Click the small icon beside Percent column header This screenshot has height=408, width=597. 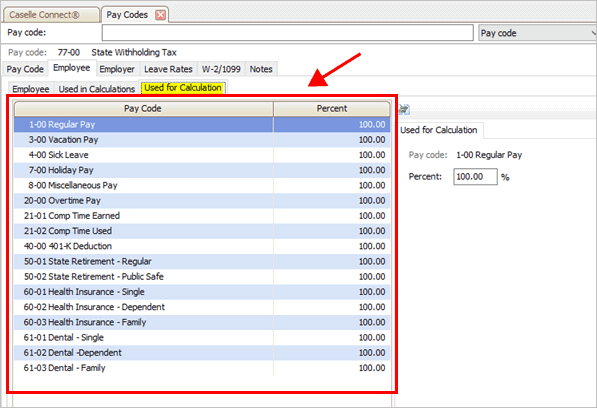point(404,110)
